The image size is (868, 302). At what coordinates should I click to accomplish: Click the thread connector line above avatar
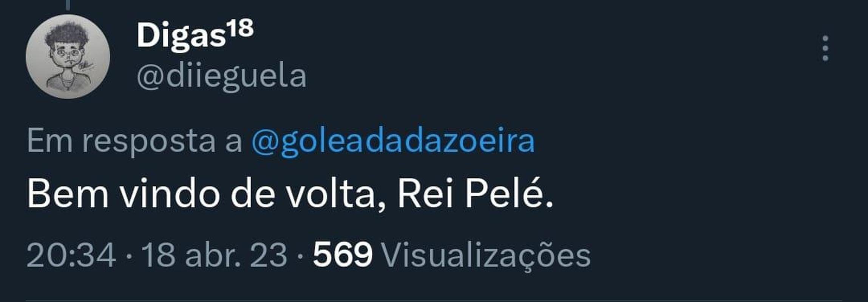point(68,5)
